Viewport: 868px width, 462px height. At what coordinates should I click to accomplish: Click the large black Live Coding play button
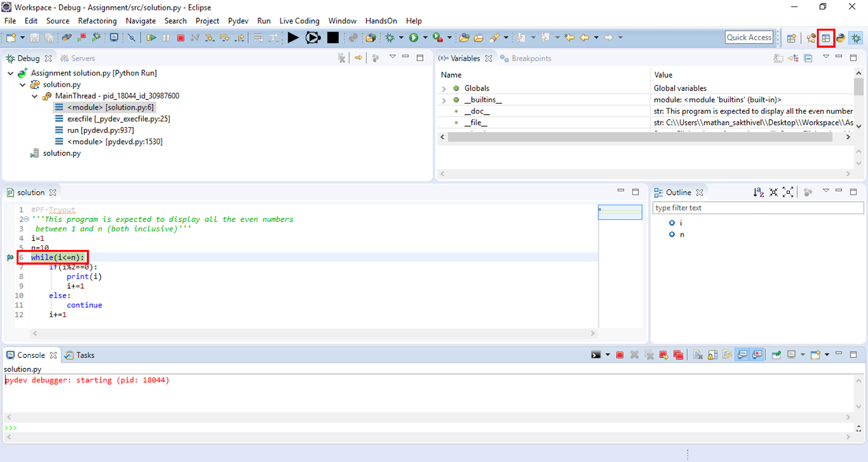[x=293, y=37]
